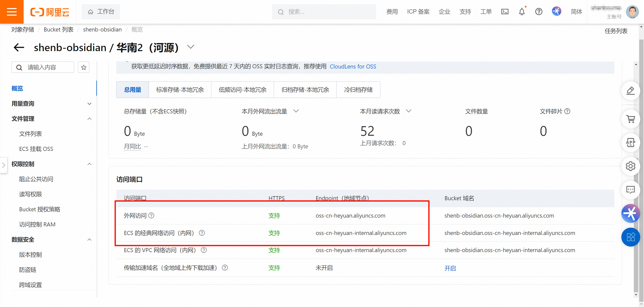Screen dimensions: 644x307
Task: Open the hamburger main menu
Action: (x=12, y=12)
